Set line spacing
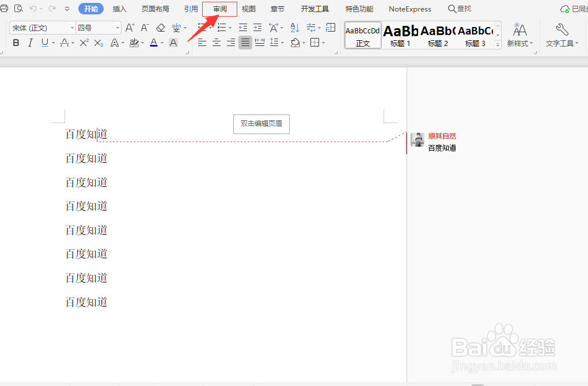The height and width of the screenshot is (386, 588). 274,43
